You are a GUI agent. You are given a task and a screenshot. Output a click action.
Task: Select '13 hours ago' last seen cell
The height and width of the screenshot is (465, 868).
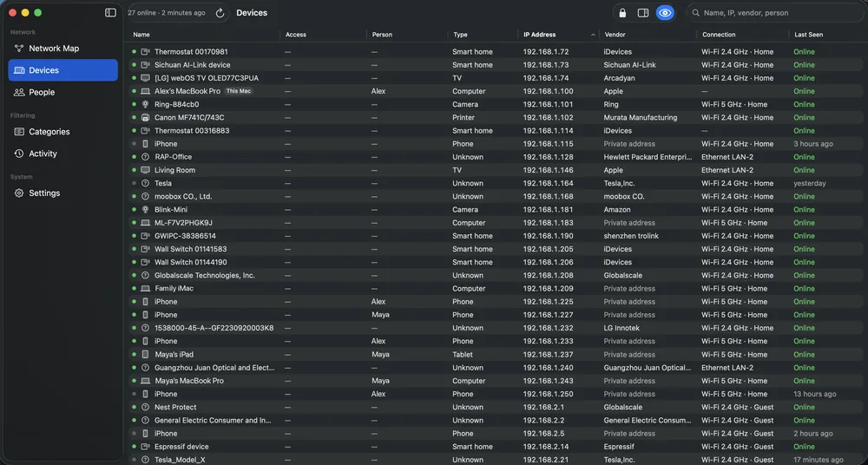tap(815, 394)
